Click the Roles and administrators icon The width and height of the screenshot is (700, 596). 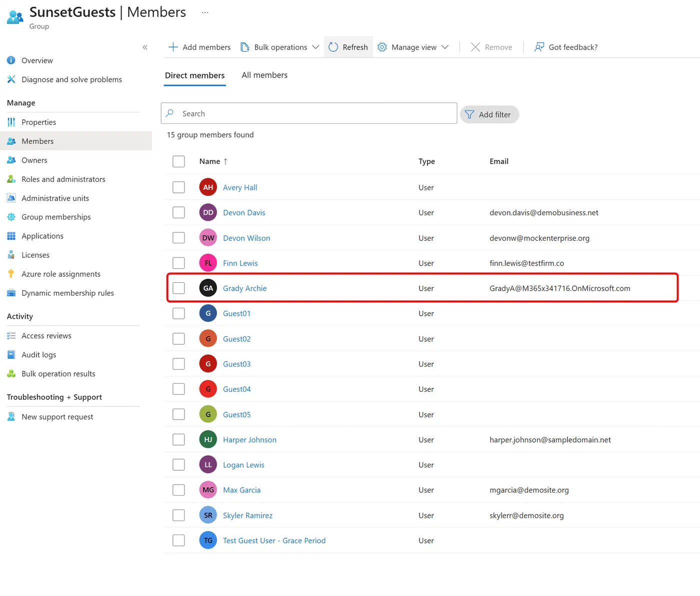[11, 179]
